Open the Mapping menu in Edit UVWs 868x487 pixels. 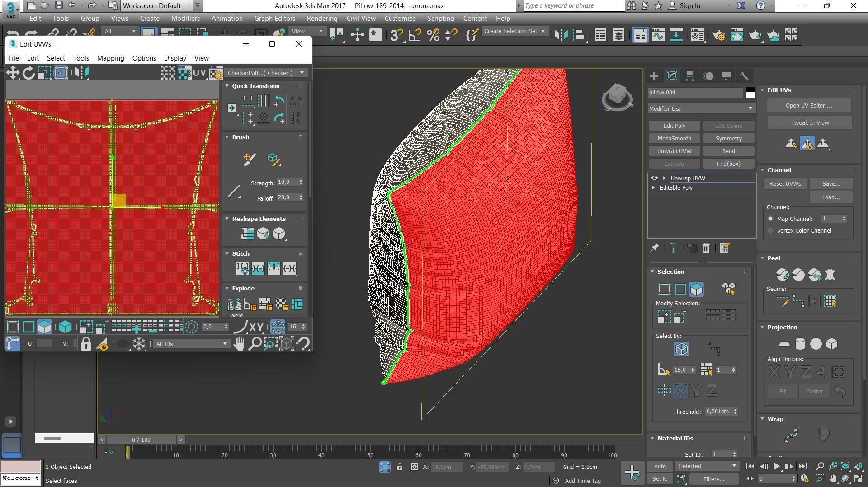click(x=110, y=58)
